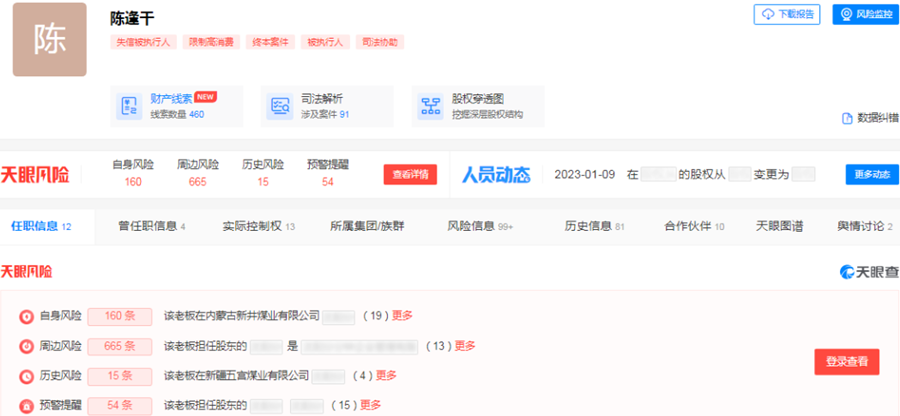Click 更多 in the 预警提醒 row
Screen dimensions: 900x416
tap(371, 405)
